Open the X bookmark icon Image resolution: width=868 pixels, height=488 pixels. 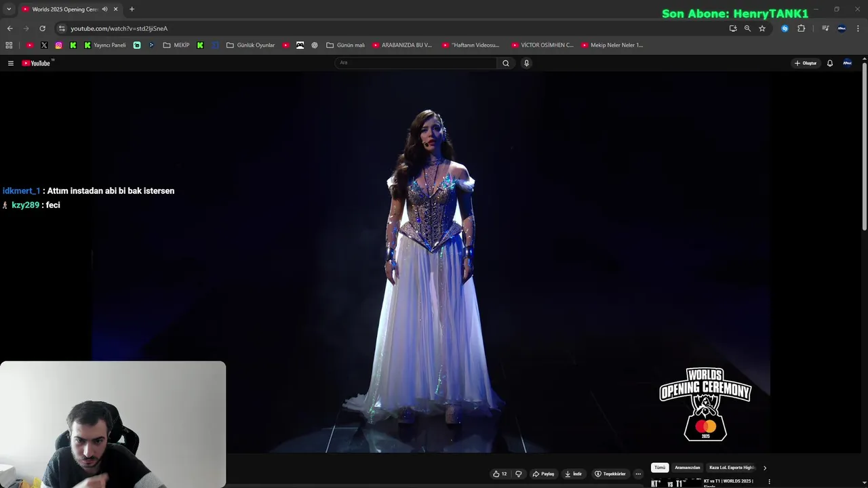click(x=44, y=45)
